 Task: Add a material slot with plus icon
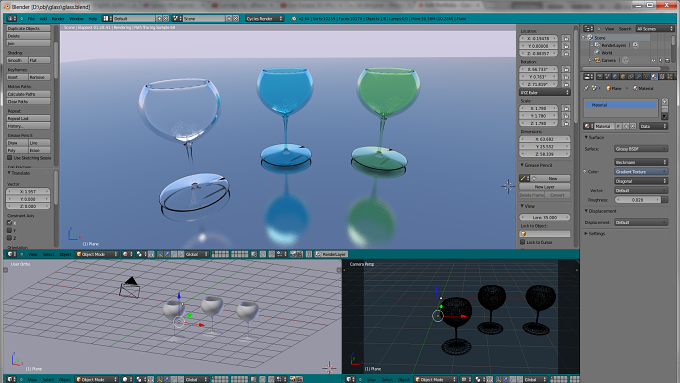[665, 101]
